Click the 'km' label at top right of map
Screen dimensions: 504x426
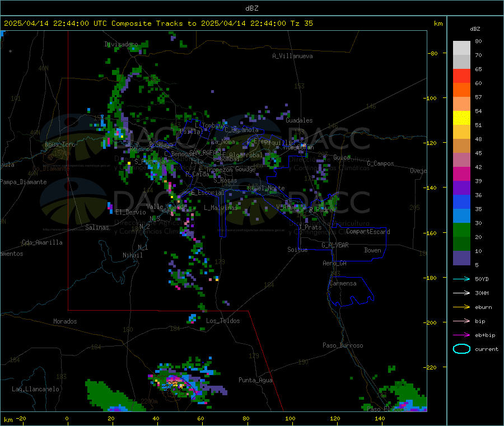click(438, 24)
